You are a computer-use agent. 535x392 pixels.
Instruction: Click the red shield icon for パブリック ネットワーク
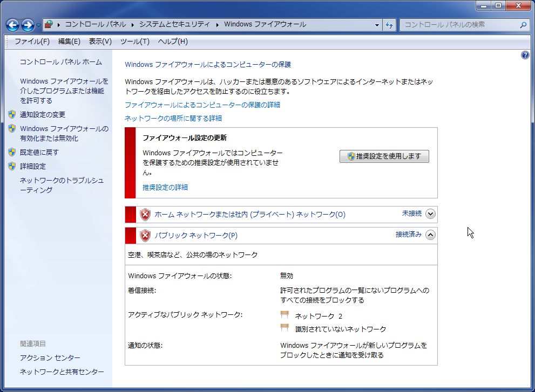[x=145, y=236]
